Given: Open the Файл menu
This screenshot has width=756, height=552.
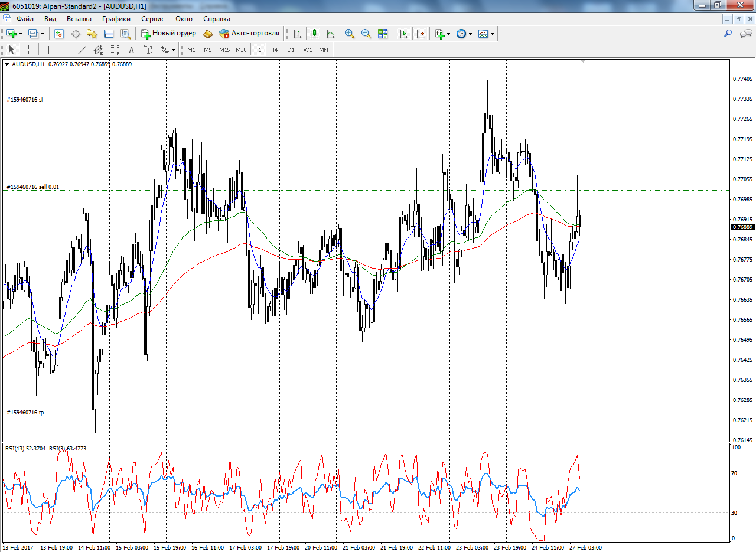Looking at the screenshot, I should [25, 19].
